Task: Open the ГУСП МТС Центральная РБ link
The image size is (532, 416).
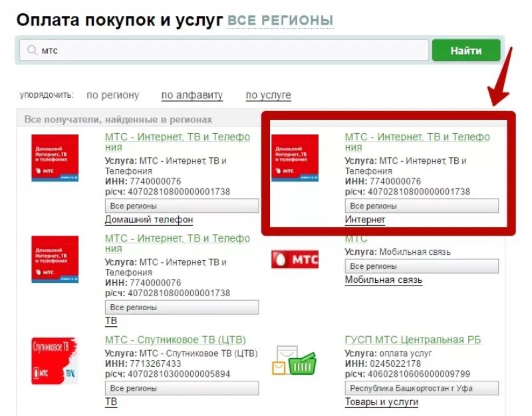Action: coord(413,339)
